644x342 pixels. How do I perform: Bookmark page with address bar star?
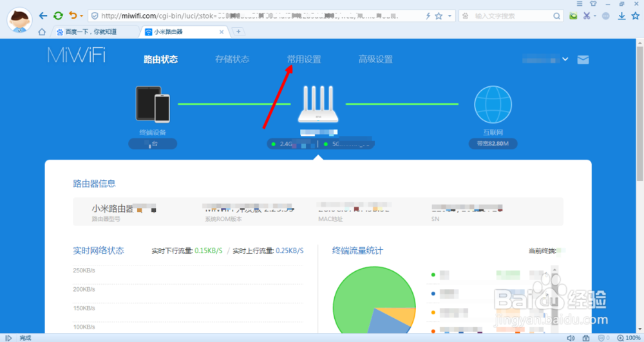(x=439, y=15)
